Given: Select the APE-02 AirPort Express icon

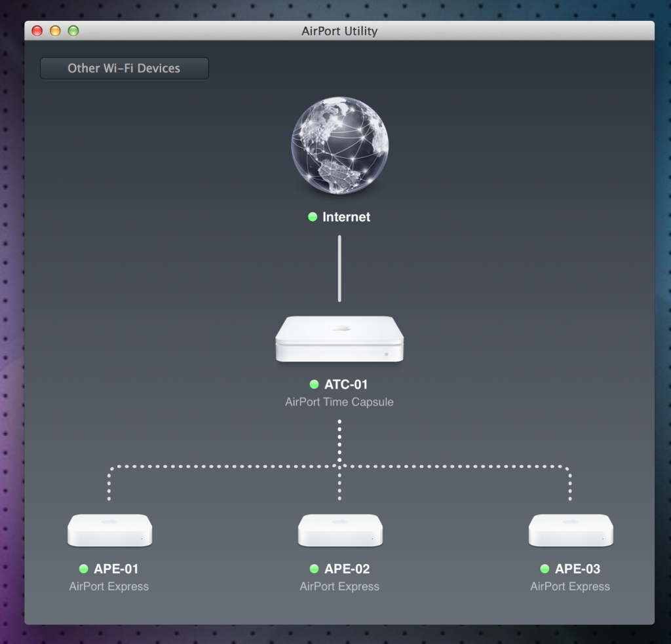Looking at the screenshot, I should coord(340,531).
